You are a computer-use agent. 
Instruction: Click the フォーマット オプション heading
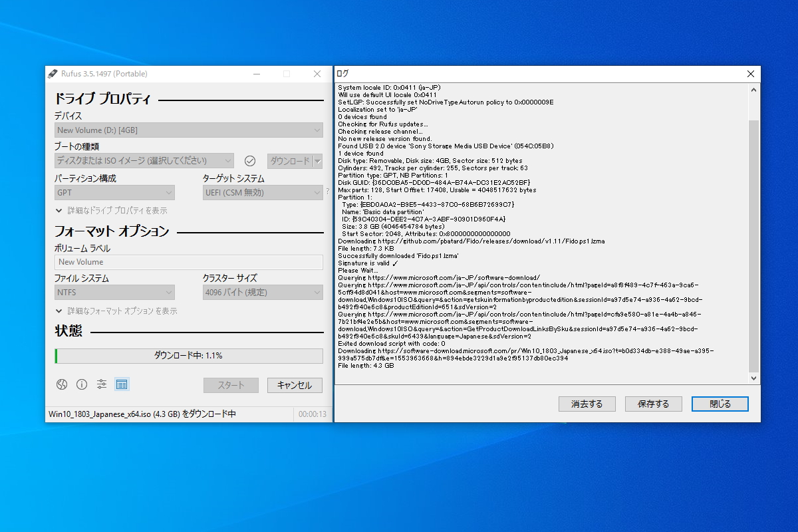tap(112, 231)
